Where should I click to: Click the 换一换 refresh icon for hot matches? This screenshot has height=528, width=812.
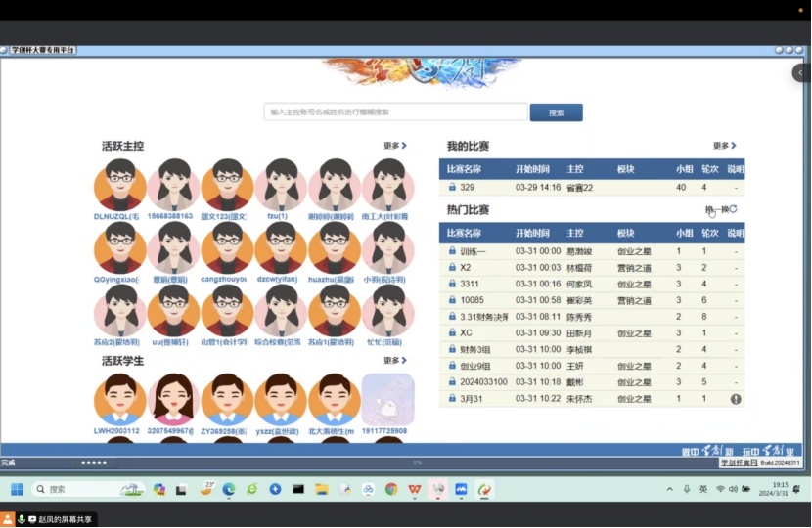pyautogui.click(x=733, y=209)
